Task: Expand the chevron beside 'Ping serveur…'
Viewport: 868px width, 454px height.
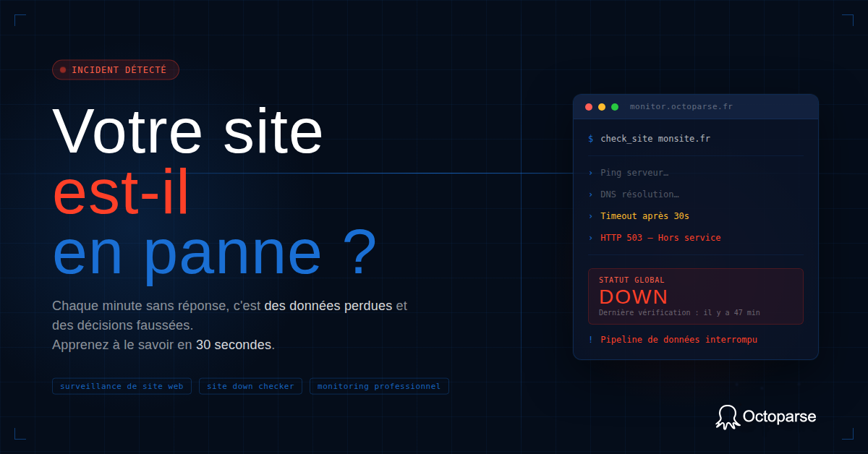Action: (x=592, y=172)
